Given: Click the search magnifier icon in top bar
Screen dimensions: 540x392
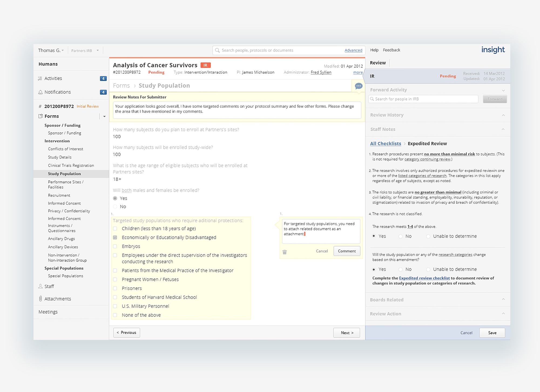Looking at the screenshot, I should click(x=217, y=50).
